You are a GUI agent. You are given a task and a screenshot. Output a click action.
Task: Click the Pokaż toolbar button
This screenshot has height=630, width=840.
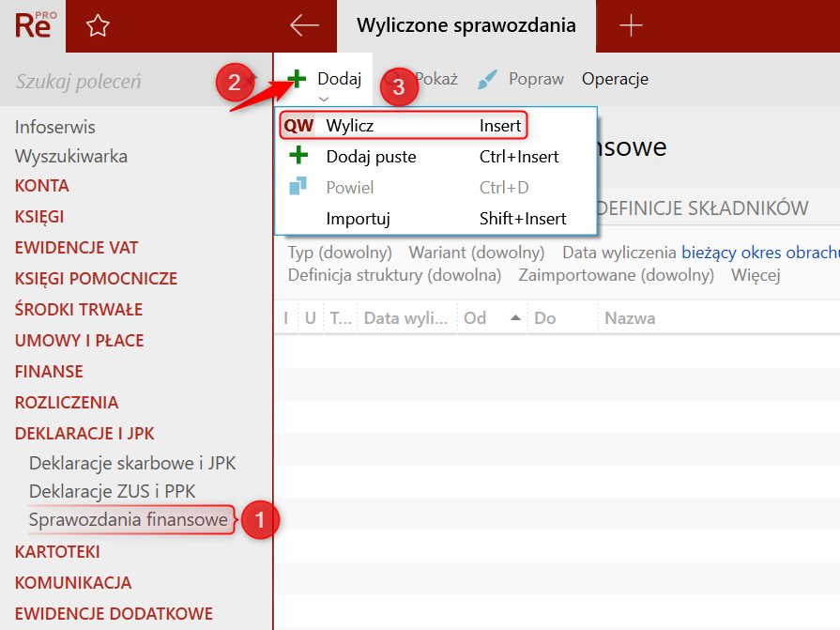point(436,79)
